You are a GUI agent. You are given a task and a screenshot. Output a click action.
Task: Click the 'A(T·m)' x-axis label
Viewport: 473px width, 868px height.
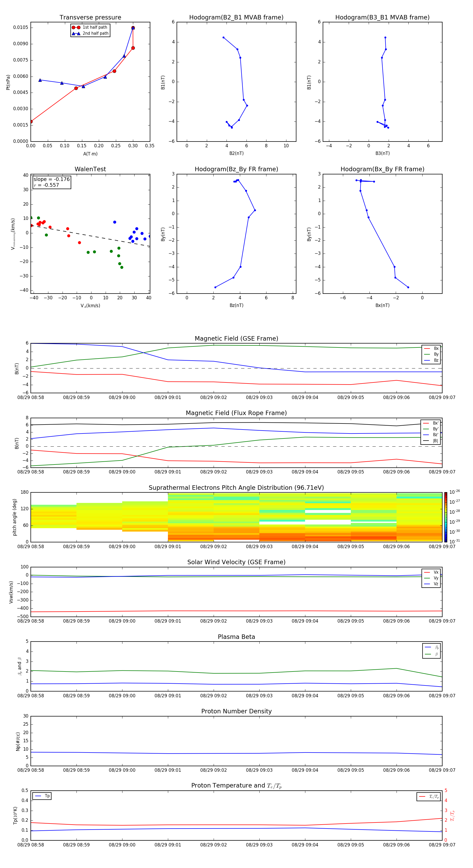pyautogui.click(x=90, y=154)
